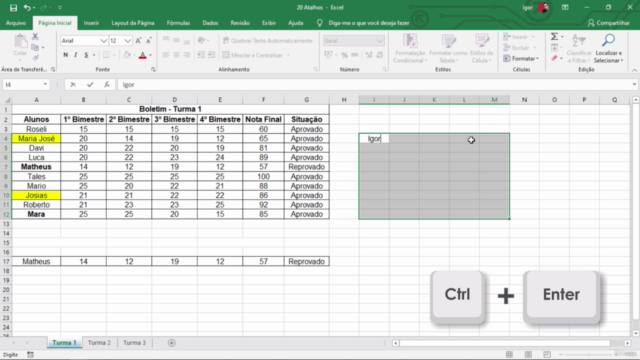
Task: Increase font size with the larger A icon
Action: click(138, 41)
